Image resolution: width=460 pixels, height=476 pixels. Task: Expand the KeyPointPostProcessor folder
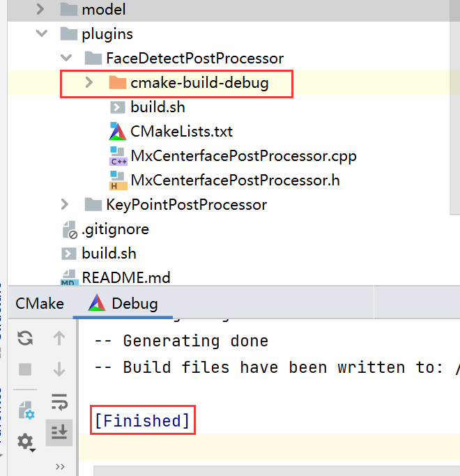coord(65,205)
